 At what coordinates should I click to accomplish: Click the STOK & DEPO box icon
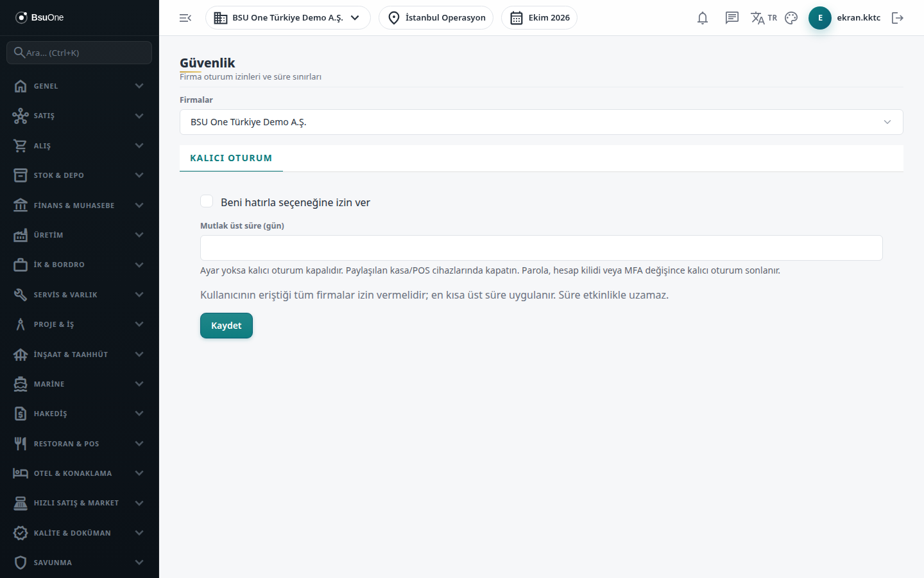point(21,175)
